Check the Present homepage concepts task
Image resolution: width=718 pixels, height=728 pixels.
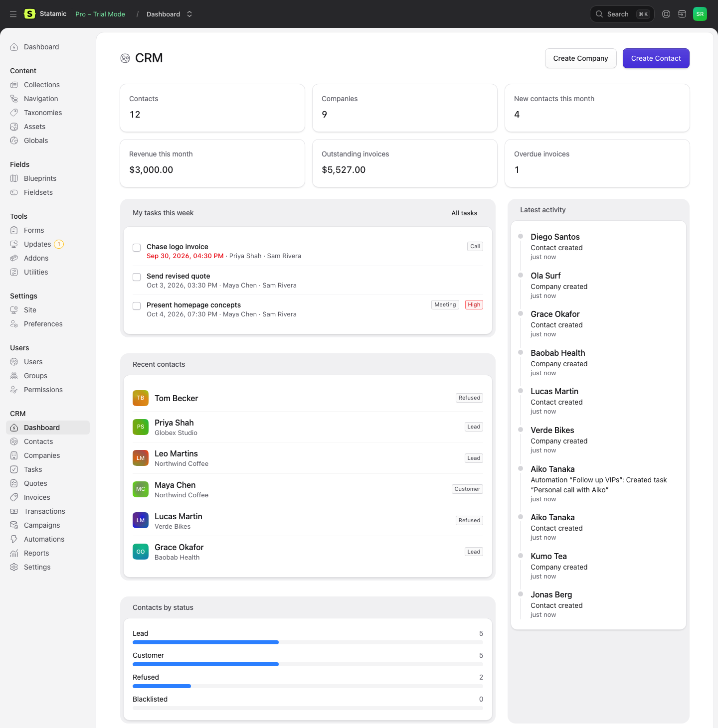pyautogui.click(x=137, y=306)
